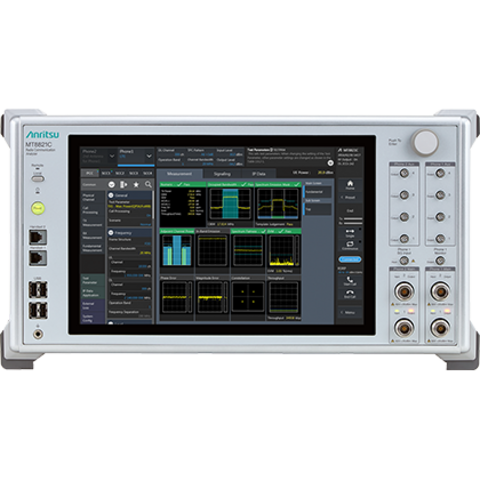Click the UE Power readout value
This screenshot has height=480, width=480.
click(325, 173)
